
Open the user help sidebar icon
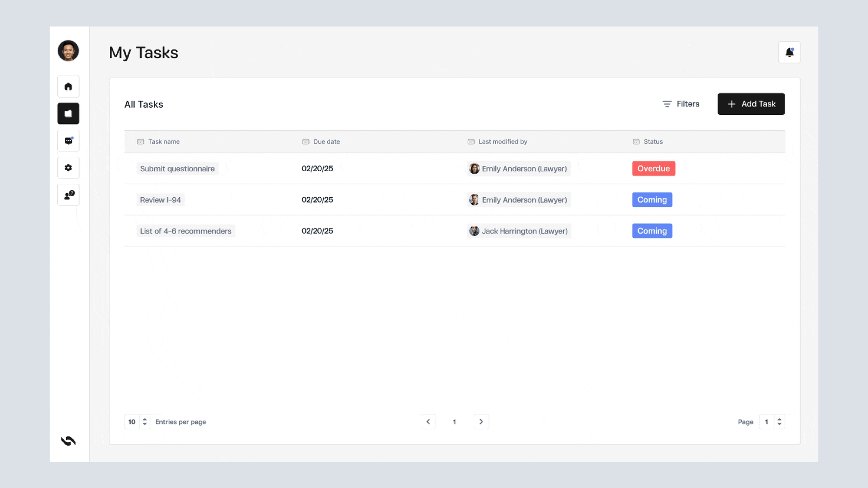[68, 195]
